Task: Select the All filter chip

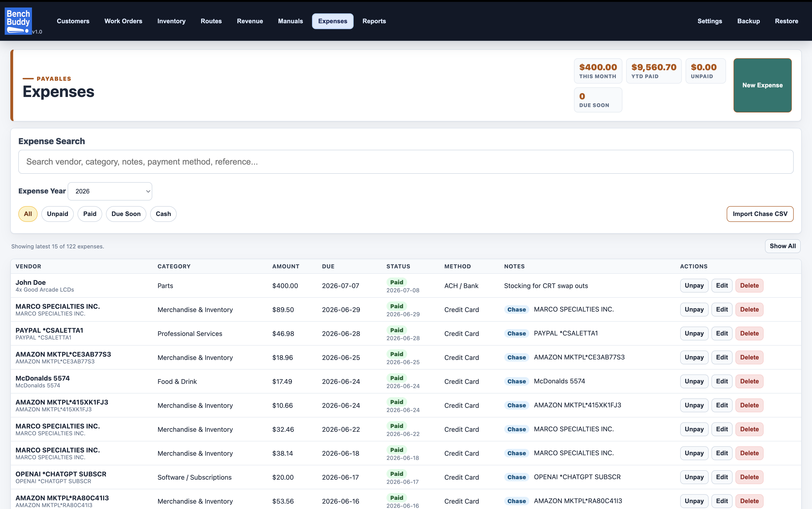Action: pos(28,214)
